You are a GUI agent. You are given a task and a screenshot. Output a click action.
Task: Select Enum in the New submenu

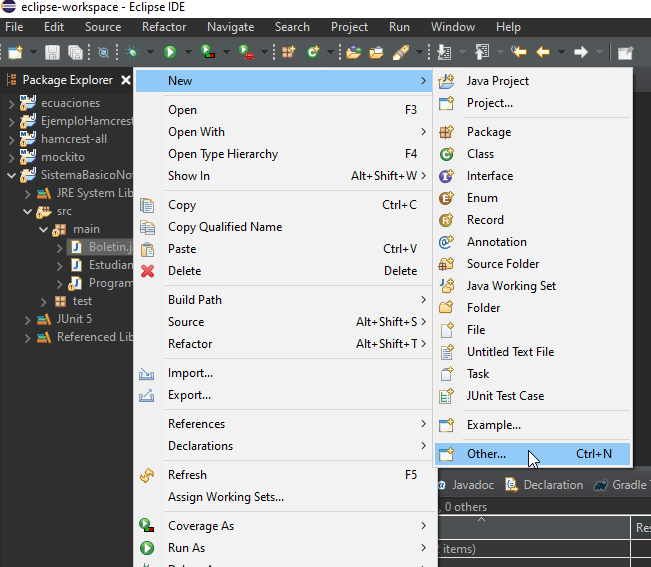tap(533, 198)
